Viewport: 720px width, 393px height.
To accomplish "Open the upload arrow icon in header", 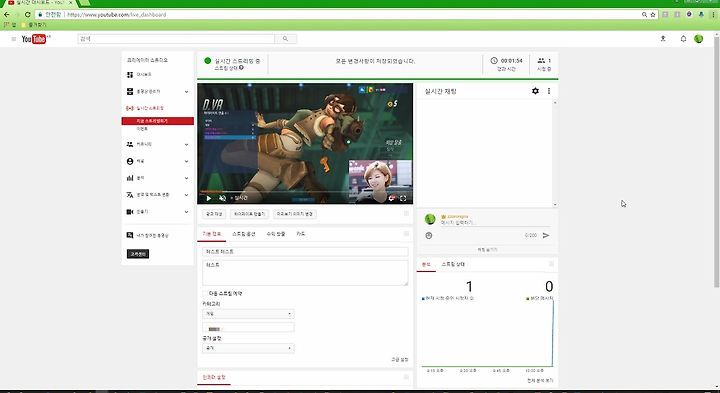I will tap(663, 39).
